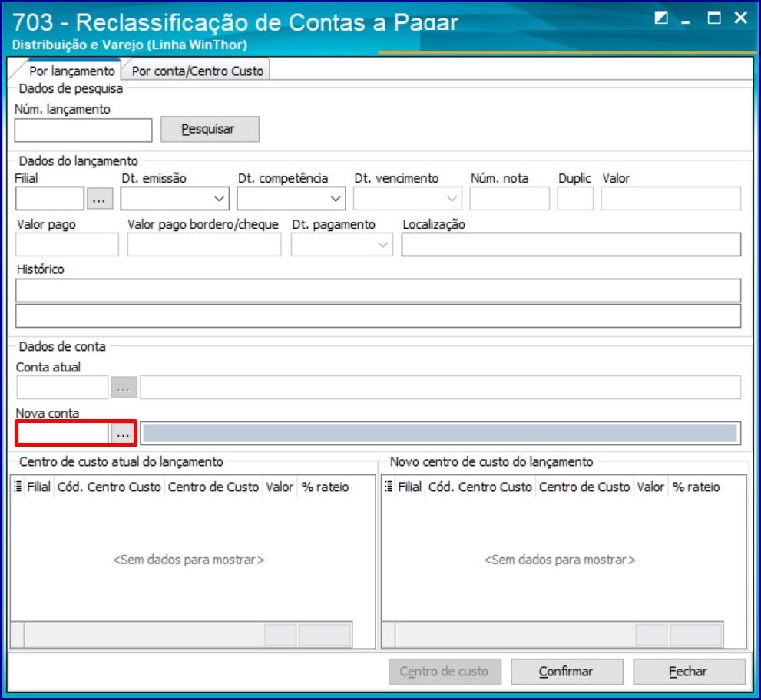
Task: Click the Valor pago bordero/cheque field
Action: point(204,245)
